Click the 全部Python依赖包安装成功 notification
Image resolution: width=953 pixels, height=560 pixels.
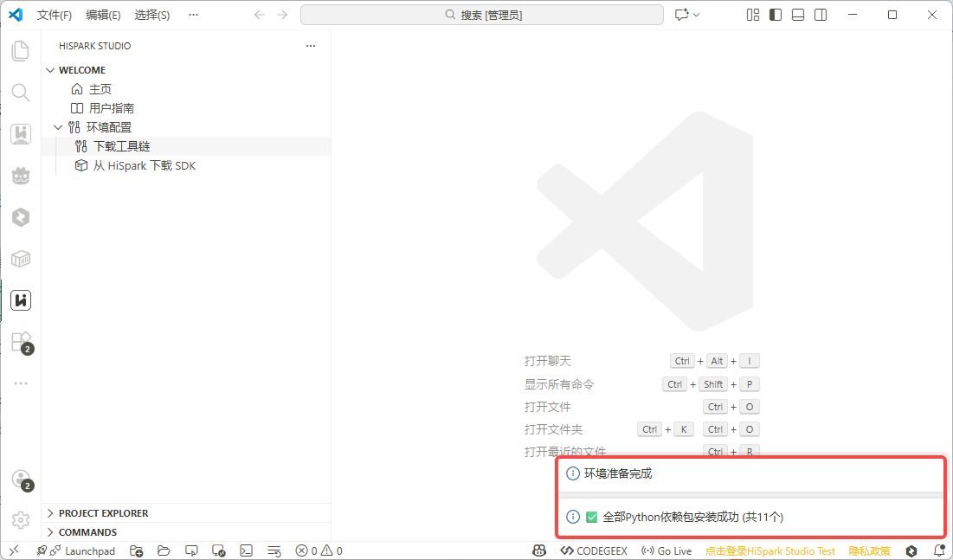750,517
